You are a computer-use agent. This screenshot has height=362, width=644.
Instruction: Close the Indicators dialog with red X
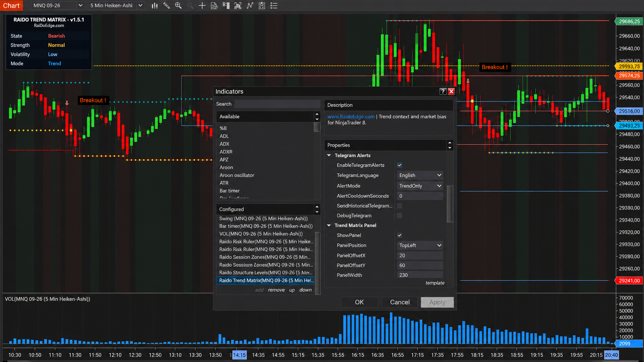tap(451, 91)
